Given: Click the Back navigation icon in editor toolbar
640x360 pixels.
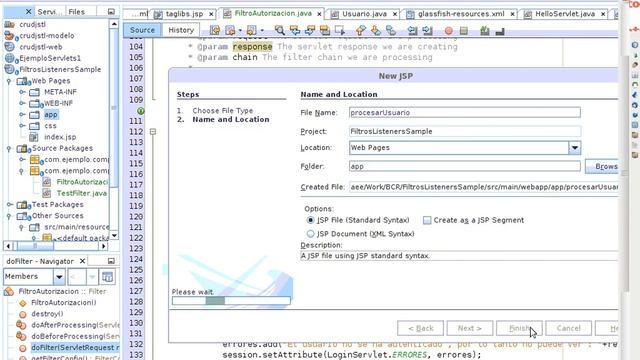Looking at the screenshot, I should pos(230,30).
